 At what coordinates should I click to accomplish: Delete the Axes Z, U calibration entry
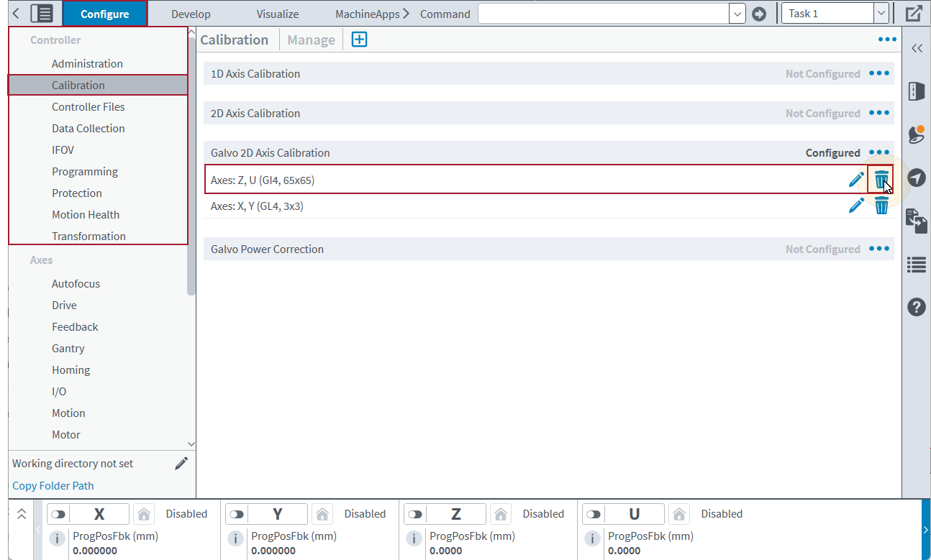pyautogui.click(x=881, y=180)
